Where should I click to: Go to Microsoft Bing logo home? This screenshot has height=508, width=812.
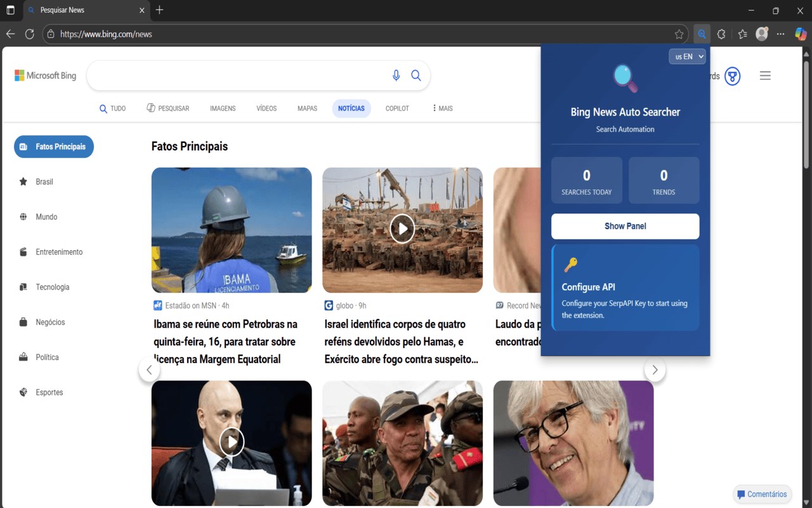pyautogui.click(x=46, y=76)
